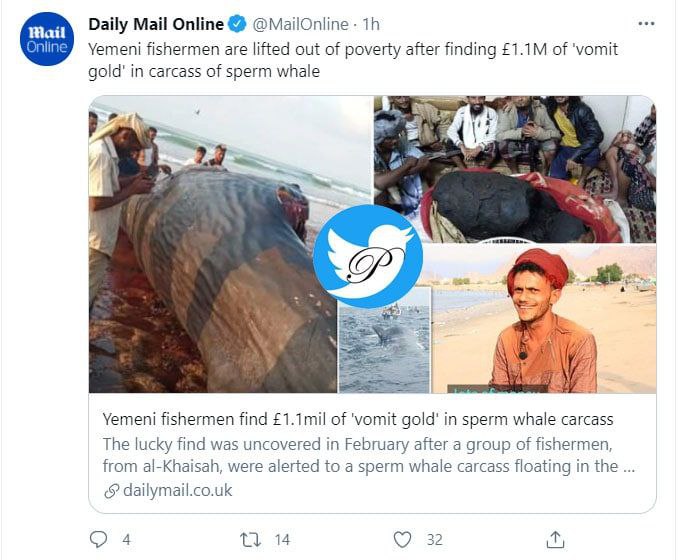Click the blue verified badge

pos(237,24)
